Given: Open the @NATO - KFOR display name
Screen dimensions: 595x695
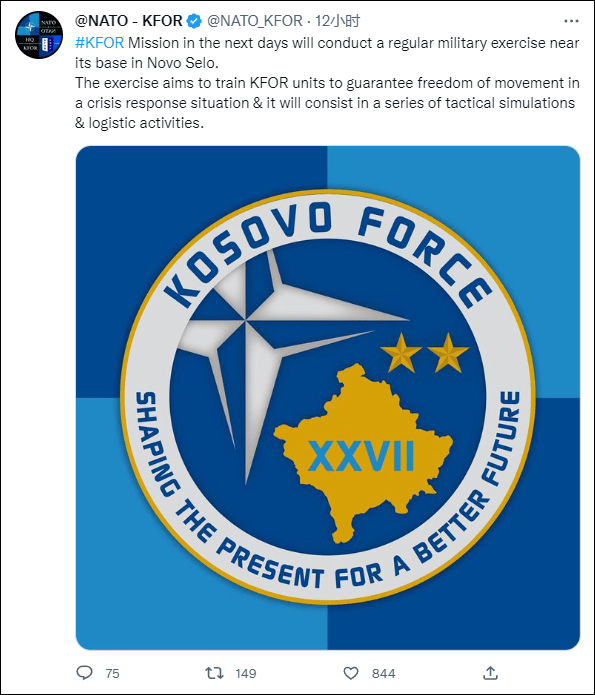Looking at the screenshot, I should pyautogui.click(x=129, y=21).
